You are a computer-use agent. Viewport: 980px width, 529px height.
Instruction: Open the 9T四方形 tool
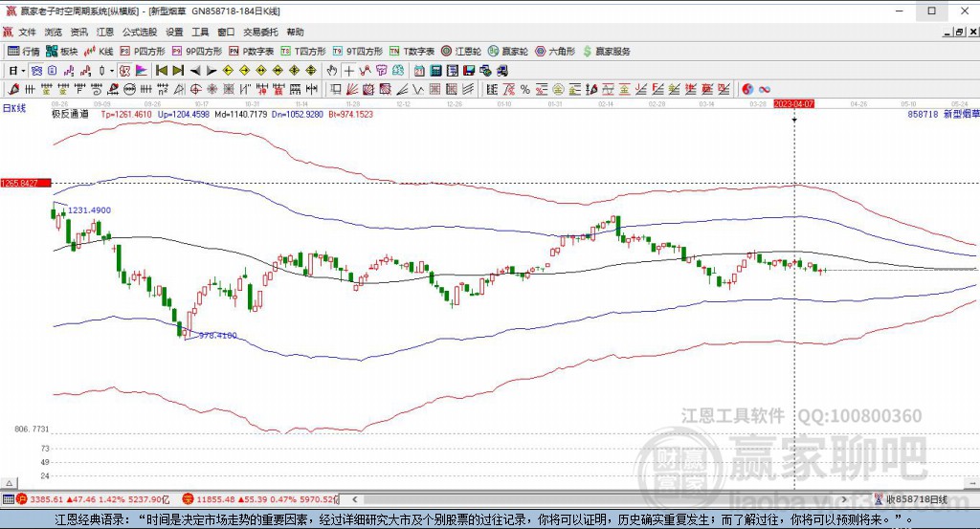point(358,52)
